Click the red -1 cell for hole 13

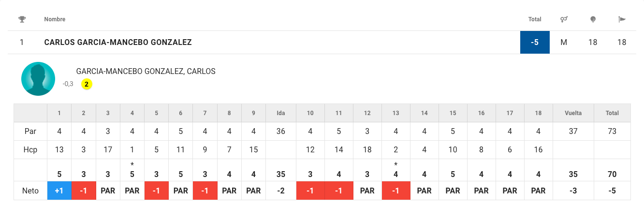(396, 191)
